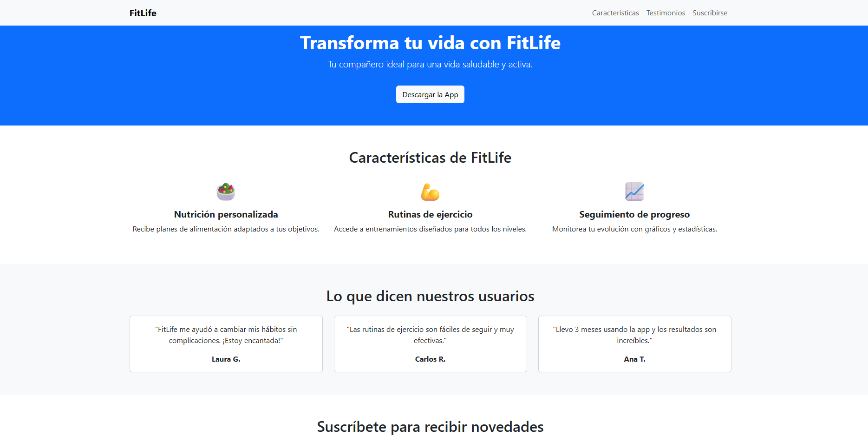
Task: Click the Rutinas de ejercicio heading
Action: point(430,214)
